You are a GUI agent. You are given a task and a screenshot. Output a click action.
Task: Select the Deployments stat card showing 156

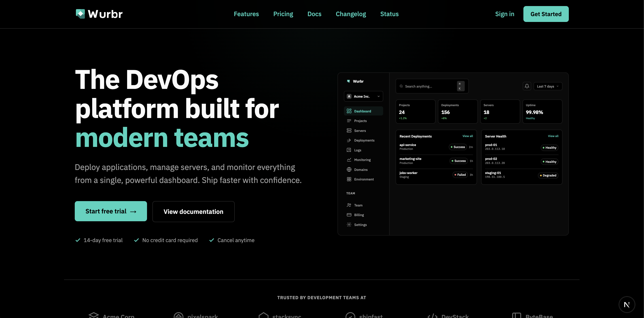(458, 112)
